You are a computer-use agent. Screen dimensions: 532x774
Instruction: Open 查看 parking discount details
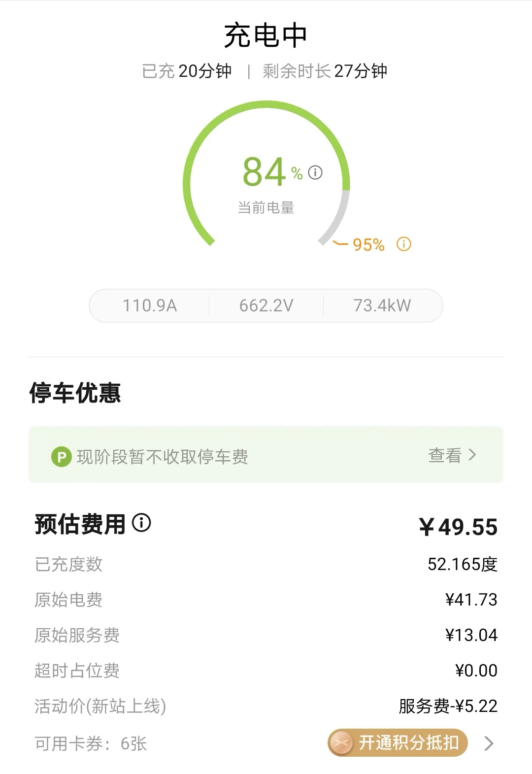tap(445, 455)
